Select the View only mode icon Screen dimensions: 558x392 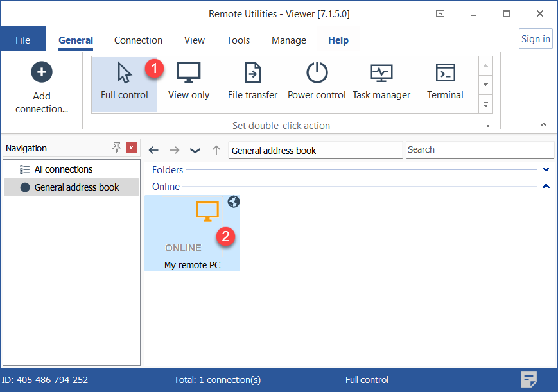(189, 73)
